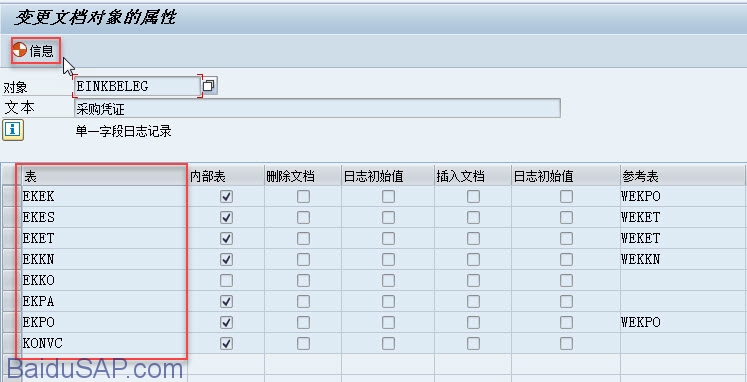Viewport: 747px width, 382px height.
Task: Click the blue info icon beside 单一字段日志记录
Action: [13, 131]
